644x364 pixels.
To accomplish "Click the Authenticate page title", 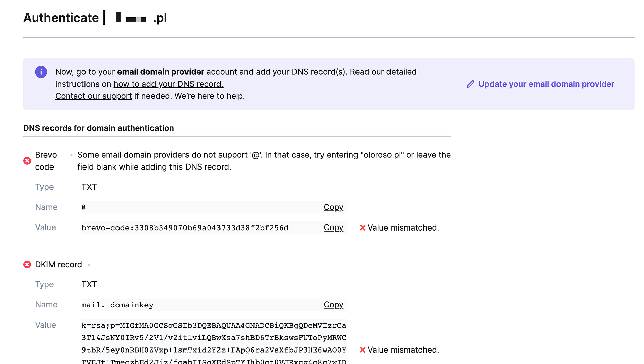I will tap(61, 18).
